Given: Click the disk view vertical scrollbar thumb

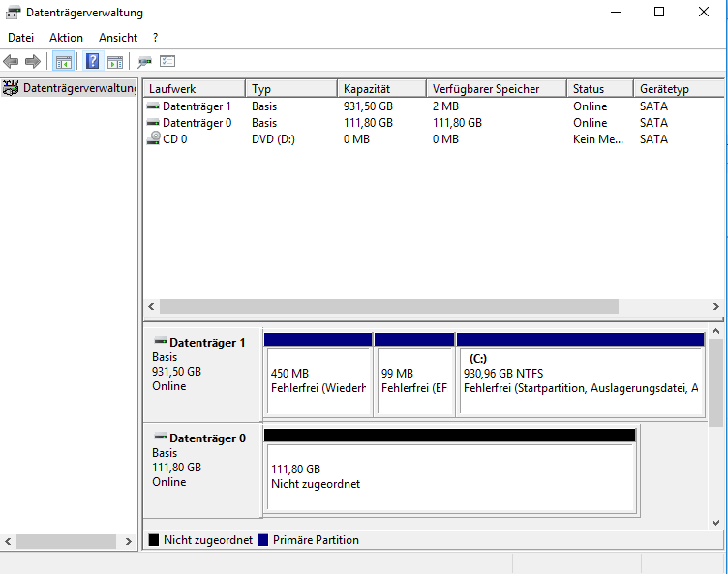Looking at the screenshot, I should (x=716, y=382).
